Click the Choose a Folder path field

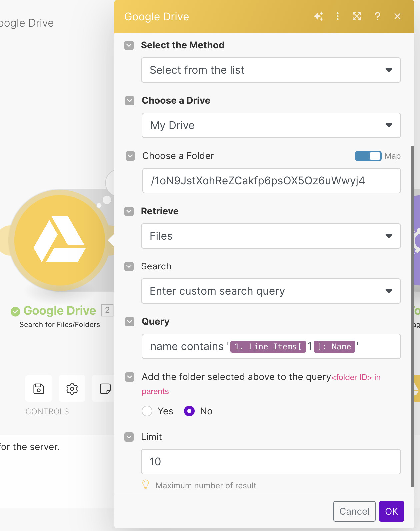click(271, 181)
